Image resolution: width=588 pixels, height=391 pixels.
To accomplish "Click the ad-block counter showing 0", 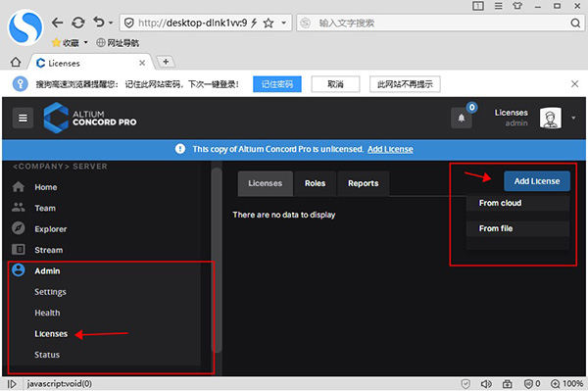I will click(x=532, y=384).
